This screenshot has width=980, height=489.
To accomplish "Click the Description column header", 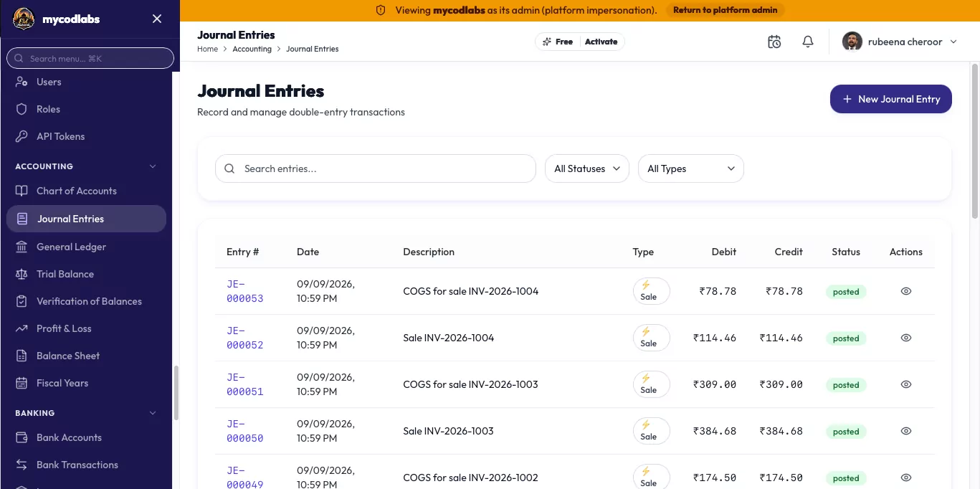I will (x=429, y=252).
